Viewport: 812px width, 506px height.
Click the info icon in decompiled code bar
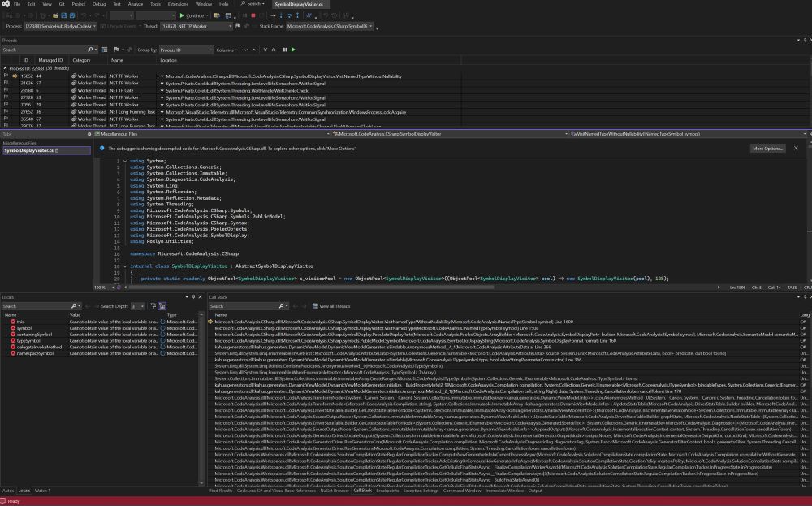pos(102,148)
